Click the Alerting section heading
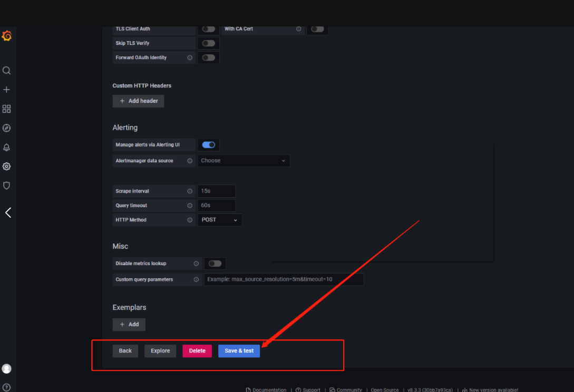Image resolution: width=574 pixels, height=392 pixels. click(125, 128)
